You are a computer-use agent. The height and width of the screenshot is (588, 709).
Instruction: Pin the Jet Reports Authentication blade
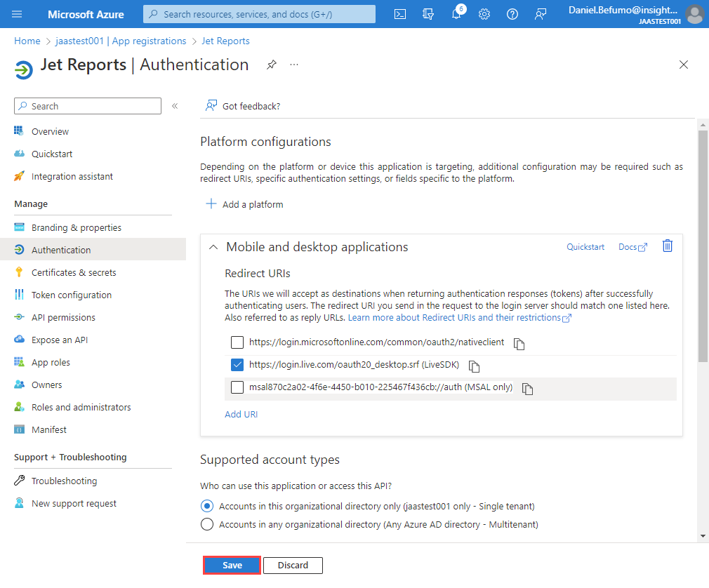coord(271,65)
